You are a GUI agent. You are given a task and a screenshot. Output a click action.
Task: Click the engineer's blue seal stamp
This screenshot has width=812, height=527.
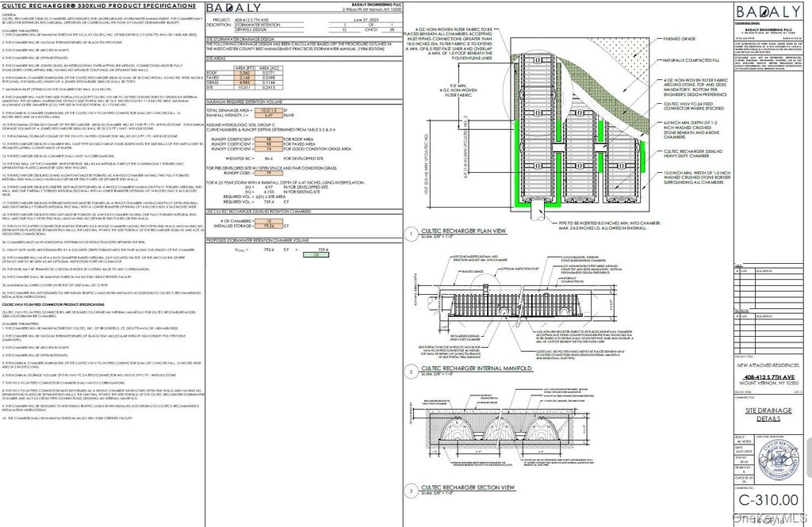[779, 459]
